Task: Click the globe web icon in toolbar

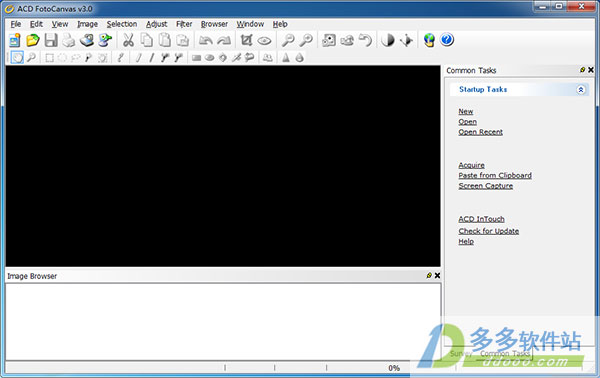Action: pos(429,40)
